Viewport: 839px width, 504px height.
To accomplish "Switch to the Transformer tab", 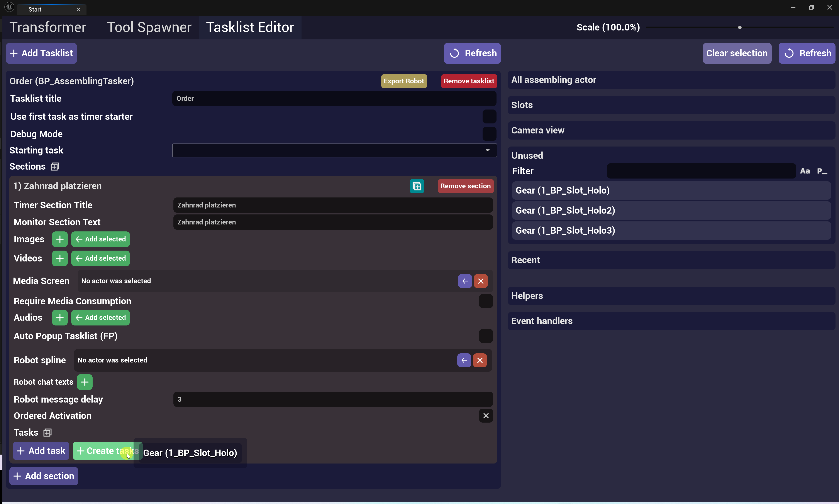I will 48,27.
